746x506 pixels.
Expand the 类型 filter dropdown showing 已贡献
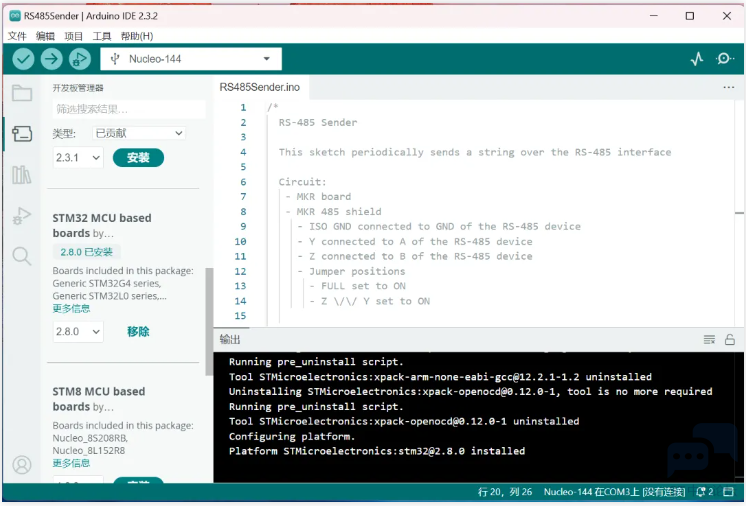[138, 133]
